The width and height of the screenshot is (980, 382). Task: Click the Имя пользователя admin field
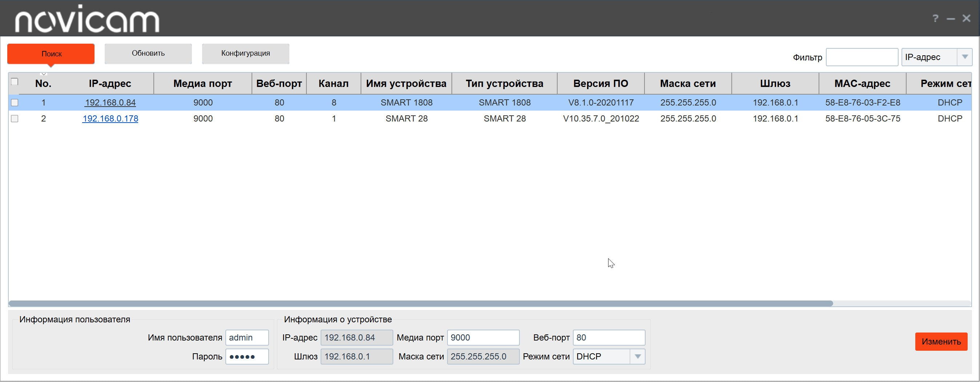tap(247, 338)
